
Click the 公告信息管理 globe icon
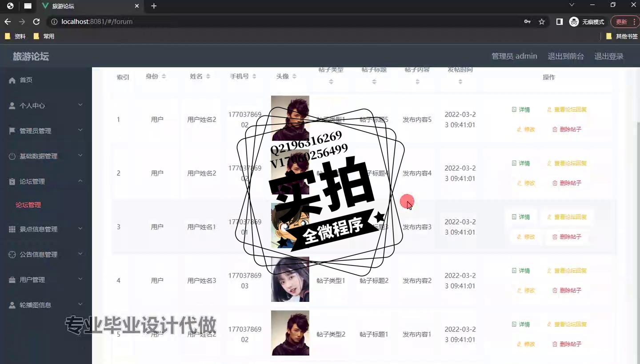pyautogui.click(x=12, y=254)
